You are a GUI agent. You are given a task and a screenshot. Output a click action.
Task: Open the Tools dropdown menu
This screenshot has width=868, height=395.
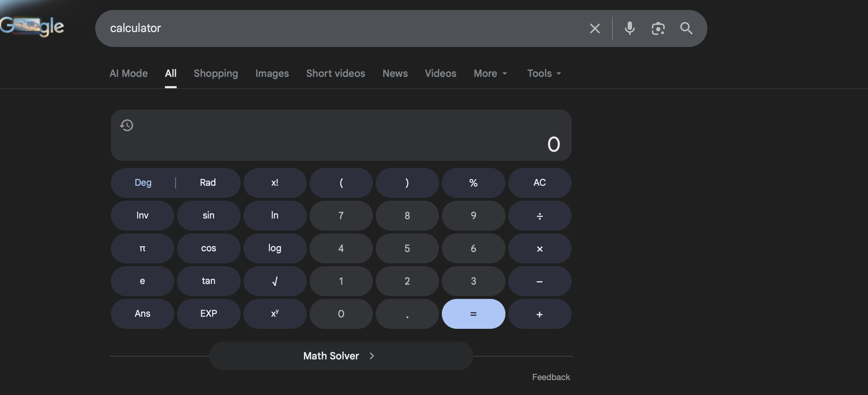544,73
